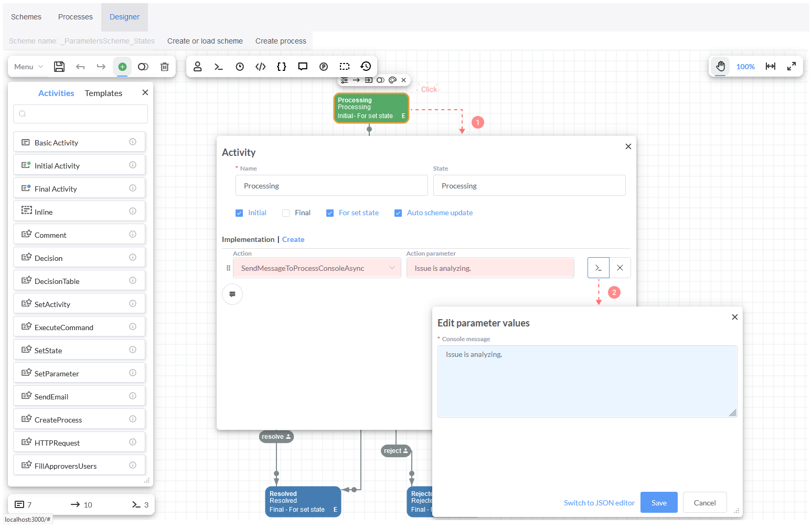Close the Edit parameter values dialog

click(x=735, y=317)
